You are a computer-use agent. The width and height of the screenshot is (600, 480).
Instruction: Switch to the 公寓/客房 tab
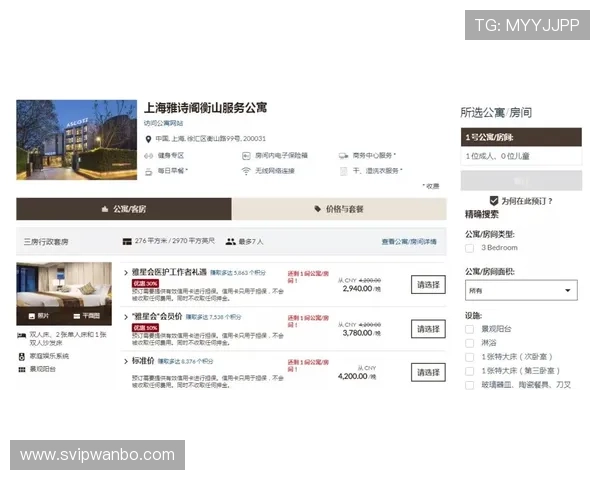click(124, 209)
